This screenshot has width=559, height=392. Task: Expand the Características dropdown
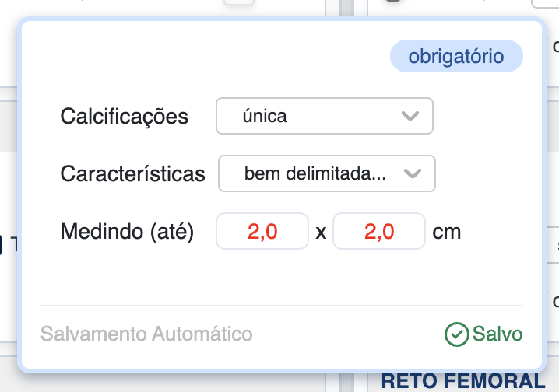tap(326, 173)
